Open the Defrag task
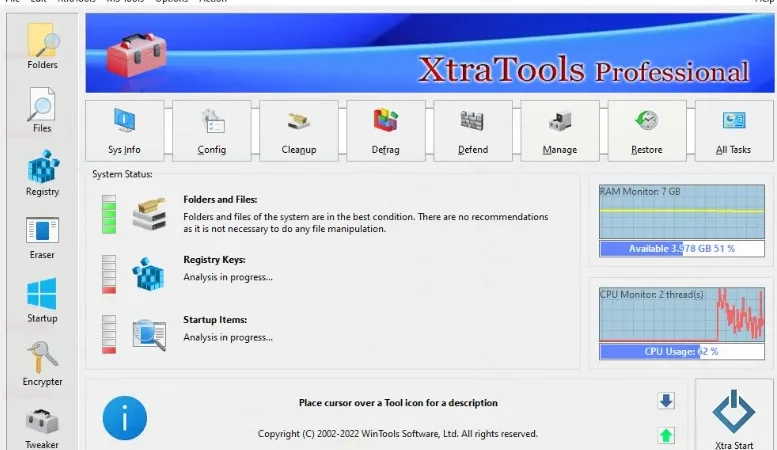Image resolution: width=777 pixels, height=450 pixels. [386, 131]
